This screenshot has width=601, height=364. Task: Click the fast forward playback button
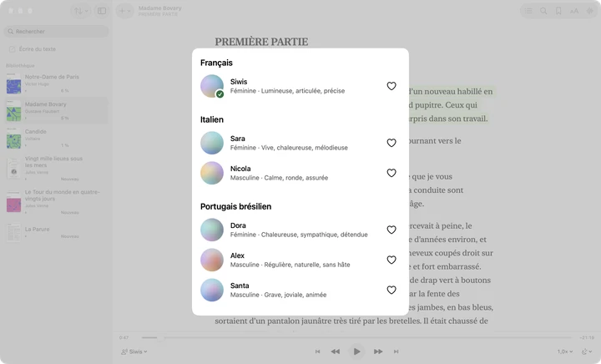click(x=378, y=351)
